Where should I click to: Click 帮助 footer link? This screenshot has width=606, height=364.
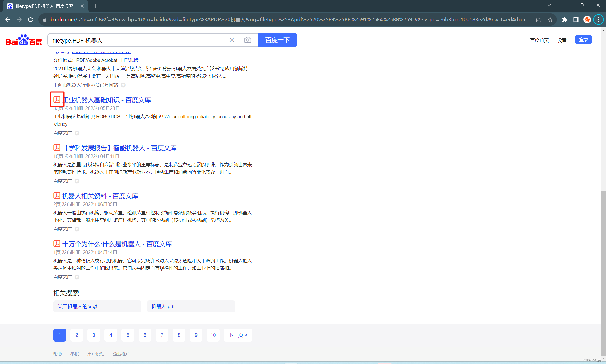click(58, 354)
